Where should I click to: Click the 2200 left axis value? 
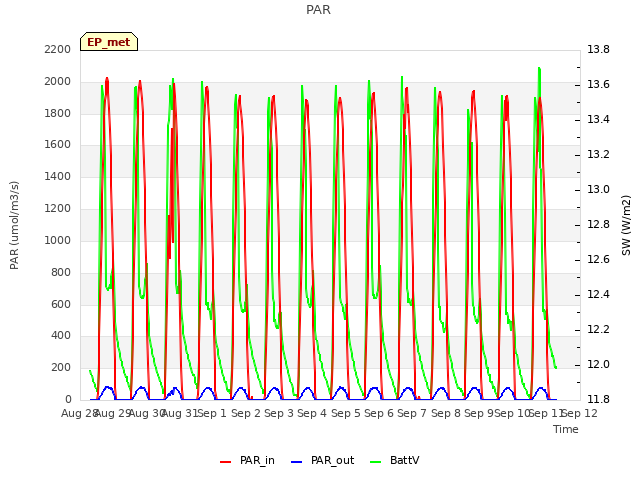point(58,49)
